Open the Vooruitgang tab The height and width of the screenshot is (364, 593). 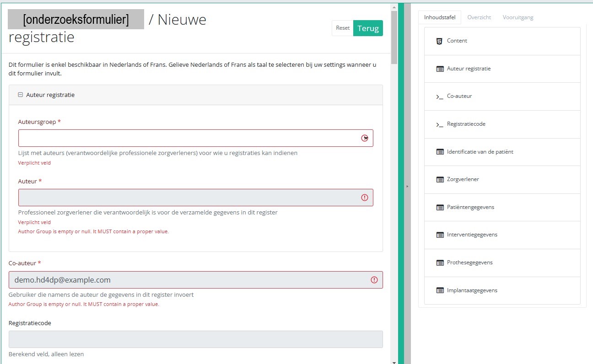(x=518, y=17)
